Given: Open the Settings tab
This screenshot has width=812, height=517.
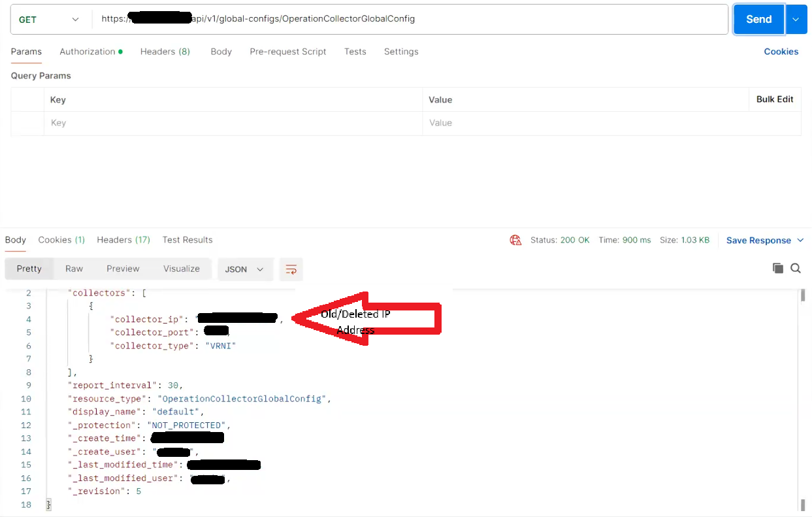Looking at the screenshot, I should 401,52.
